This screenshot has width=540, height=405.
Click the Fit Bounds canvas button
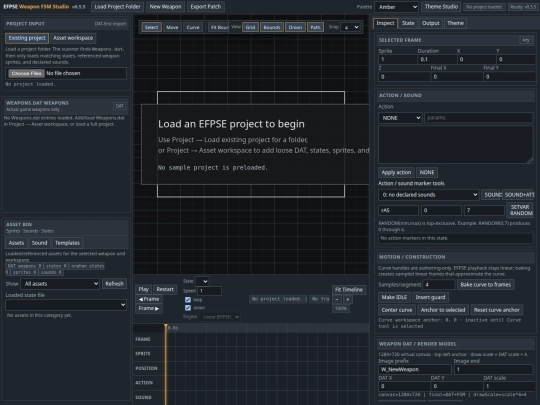click(x=219, y=27)
